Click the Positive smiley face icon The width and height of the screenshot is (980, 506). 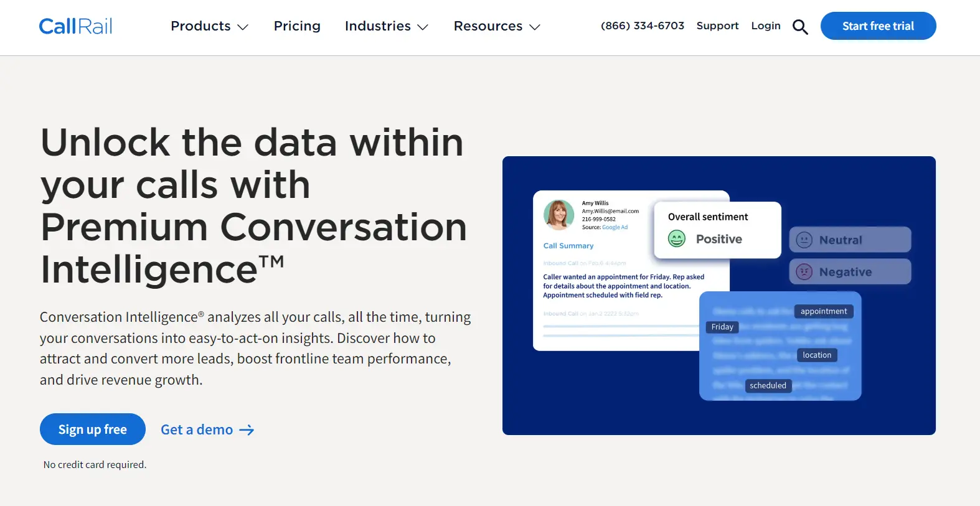[x=677, y=238]
